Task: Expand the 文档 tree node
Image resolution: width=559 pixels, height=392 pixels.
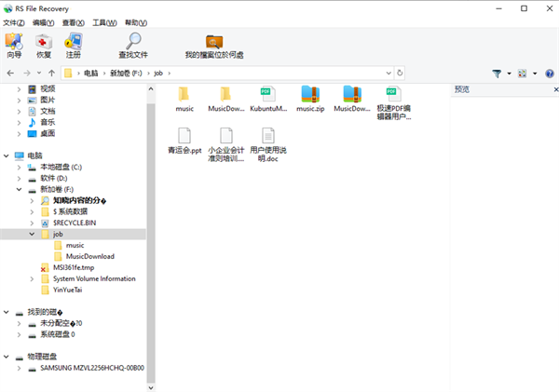Action: point(20,112)
